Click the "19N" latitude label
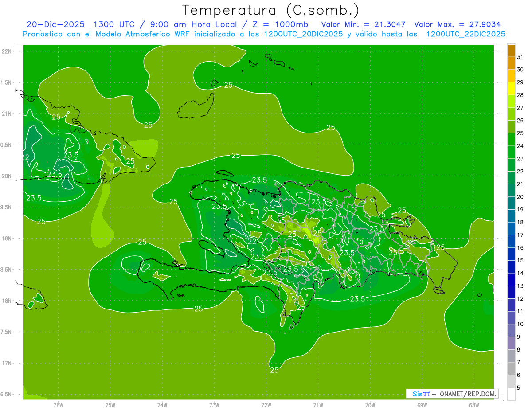This screenshot has height=411, width=532. (x=7, y=239)
